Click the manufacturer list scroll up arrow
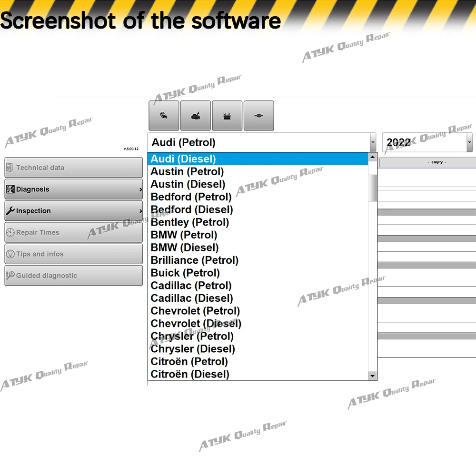The width and height of the screenshot is (476, 476). click(373, 157)
